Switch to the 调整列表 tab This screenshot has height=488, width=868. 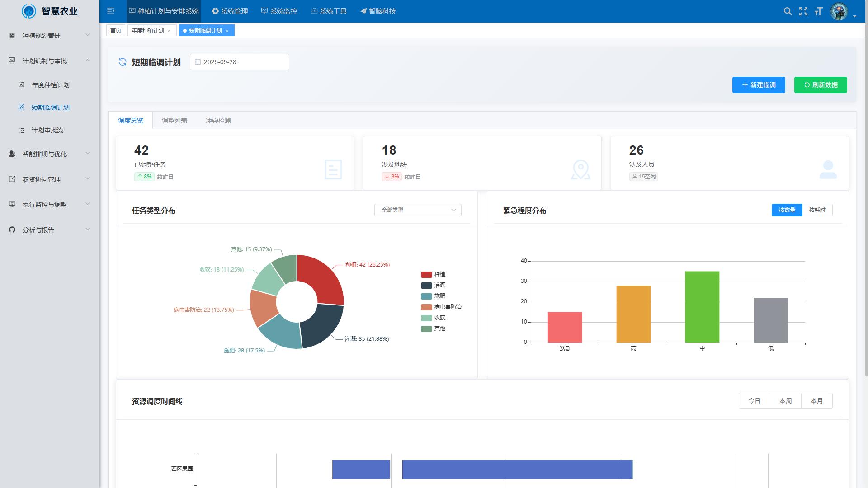click(x=174, y=121)
